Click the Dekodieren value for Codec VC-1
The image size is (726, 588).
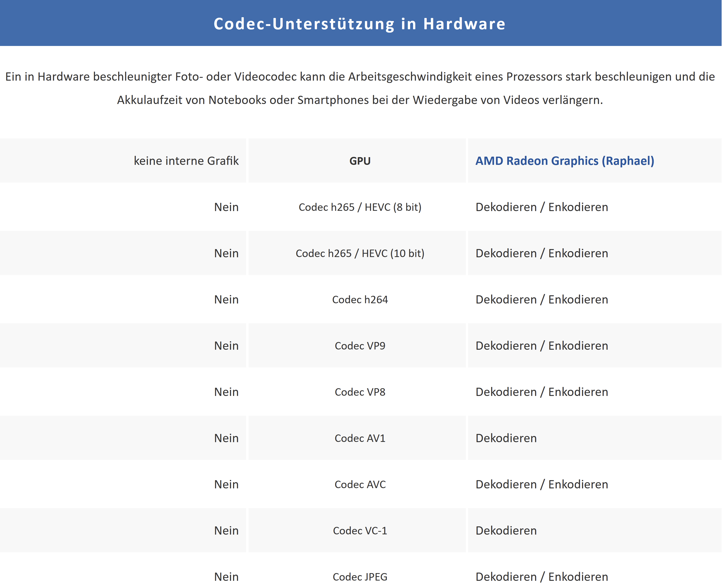506,531
